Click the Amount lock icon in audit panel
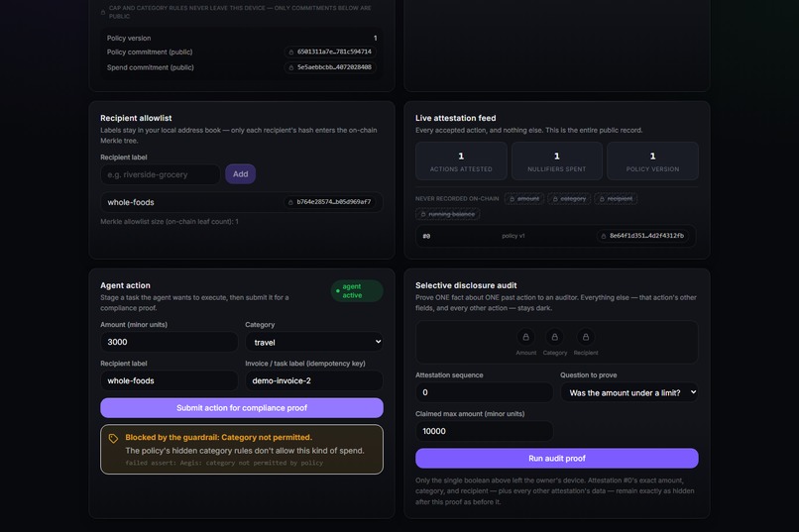Viewport: 799px width, 532px height. click(x=525, y=337)
